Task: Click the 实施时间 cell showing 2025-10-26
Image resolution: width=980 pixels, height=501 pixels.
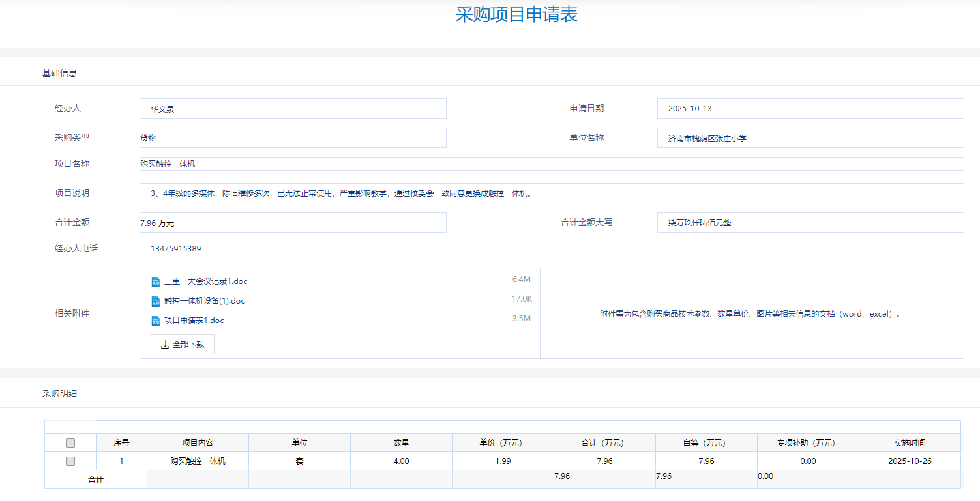Action: [910, 460]
